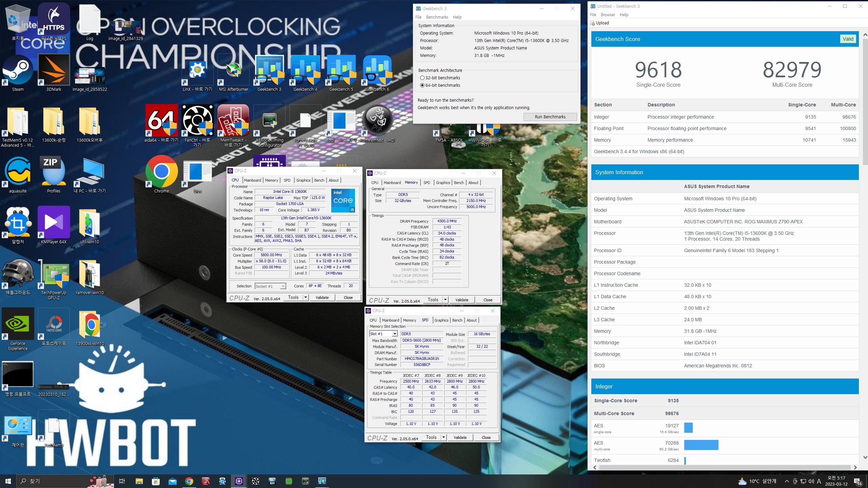Open Help menu in Untitled Geekbench window
This screenshot has width=868, height=488.
pos(624,15)
